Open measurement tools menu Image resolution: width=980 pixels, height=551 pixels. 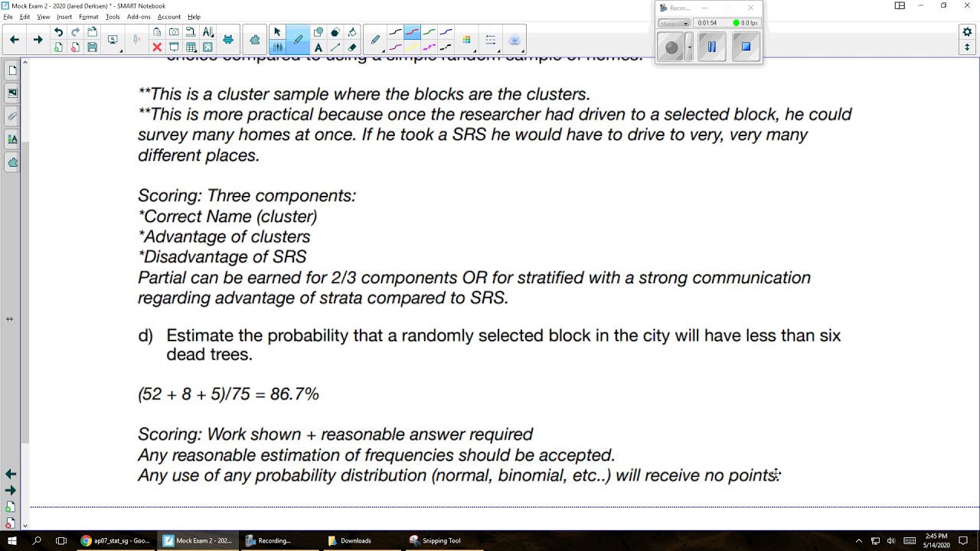pos(207,32)
